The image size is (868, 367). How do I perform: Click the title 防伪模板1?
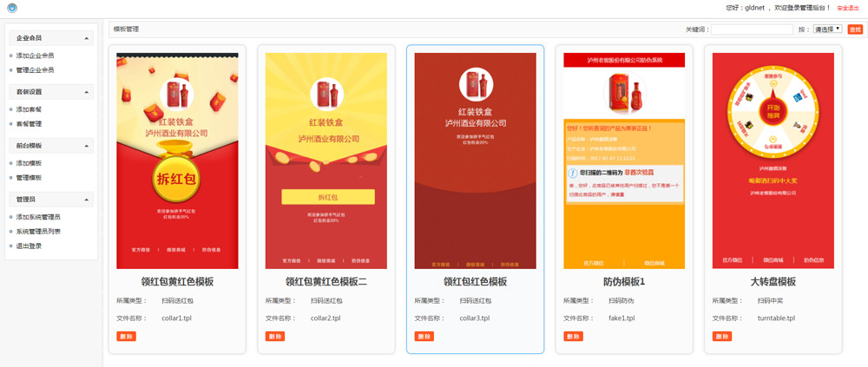[x=624, y=282]
